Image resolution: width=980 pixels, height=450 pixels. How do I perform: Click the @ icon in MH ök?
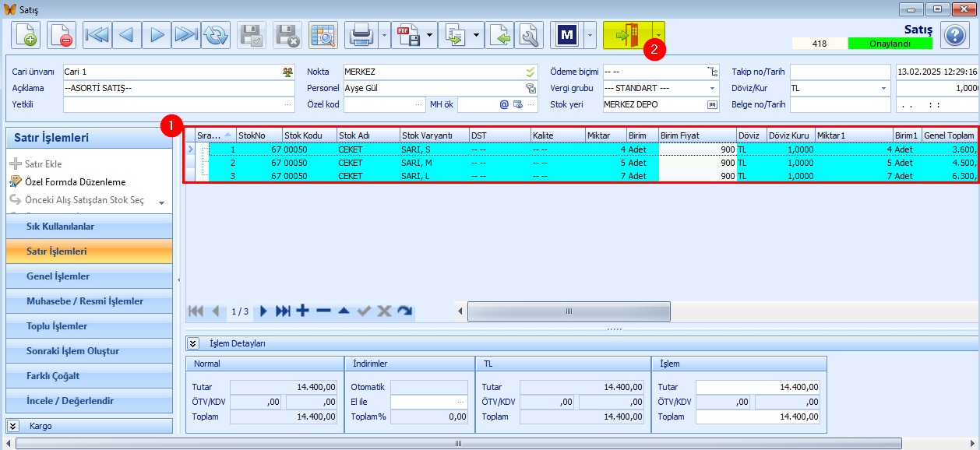[x=504, y=104]
